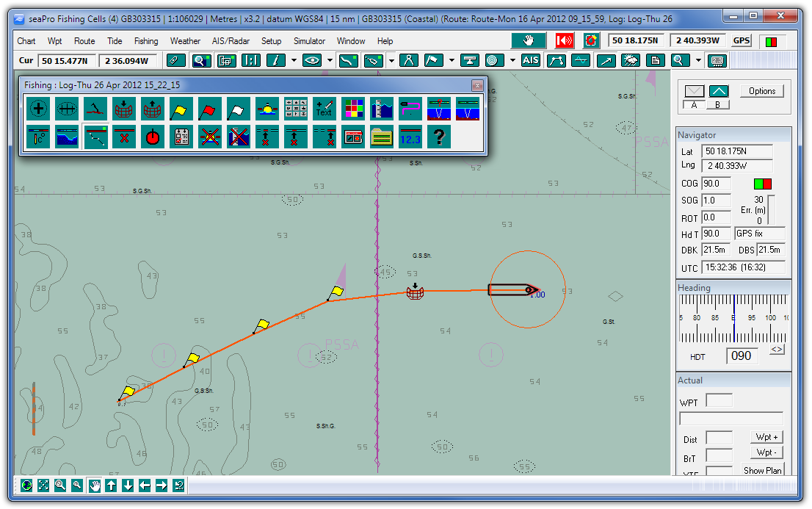Screen dimensions: 812x509
Task: Open the dropdown arrow next to eye icon
Action: pos(330,61)
